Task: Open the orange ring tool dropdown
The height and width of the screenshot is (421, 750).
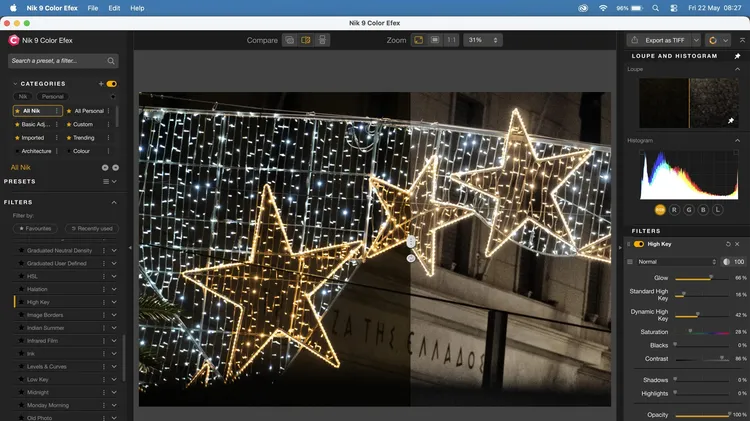Action: click(x=725, y=40)
